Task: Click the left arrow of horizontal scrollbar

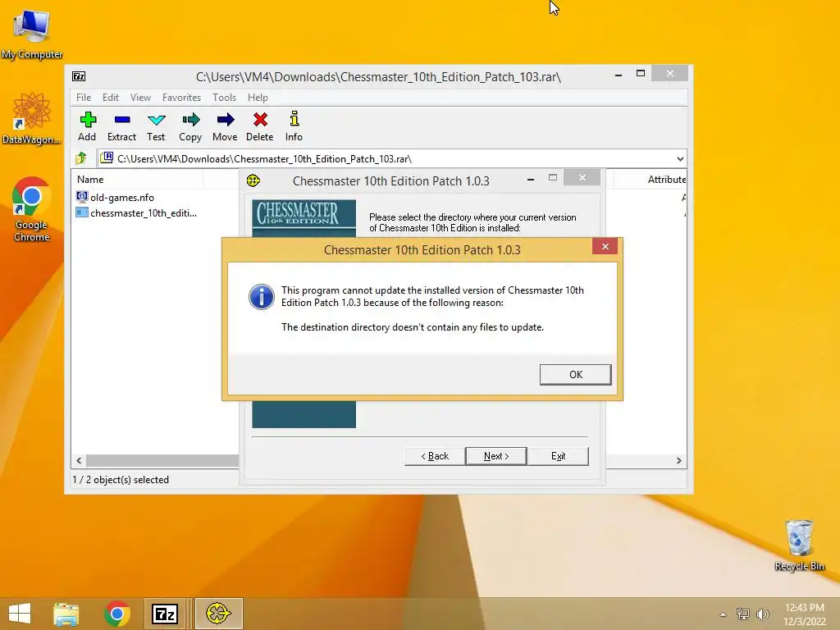Action: coord(80,461)
